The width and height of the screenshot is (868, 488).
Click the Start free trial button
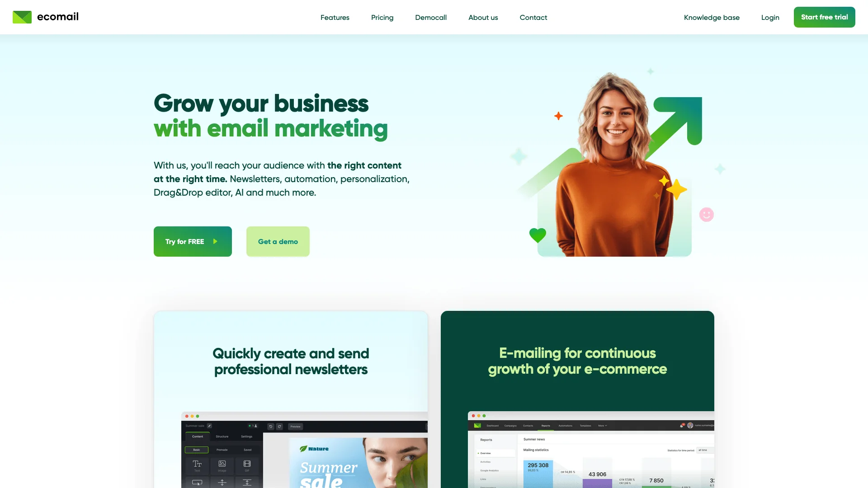pyautogui.click(x=824, y=17)
